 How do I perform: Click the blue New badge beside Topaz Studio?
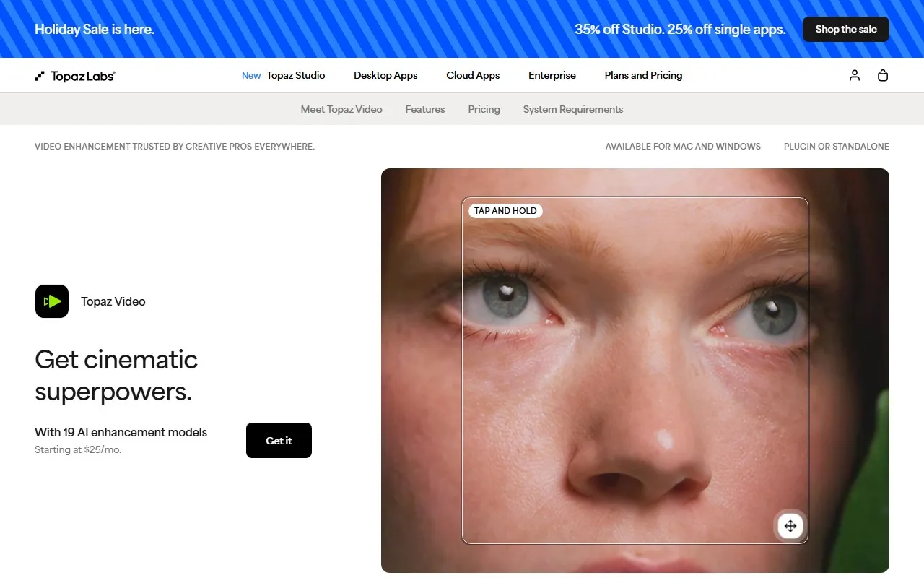tap(251, 75)
